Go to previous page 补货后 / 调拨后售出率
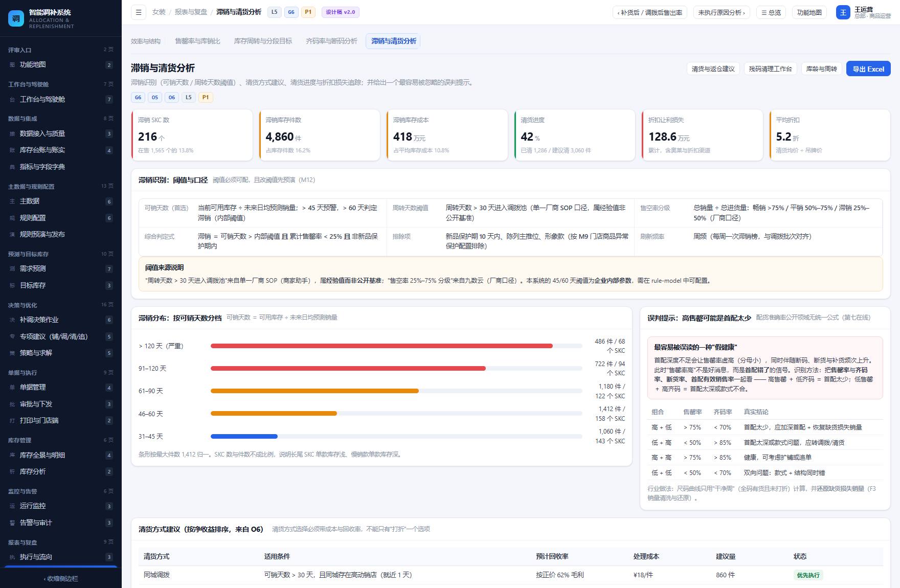The width and height of the screenshot is (900, 588). (650, 12)
